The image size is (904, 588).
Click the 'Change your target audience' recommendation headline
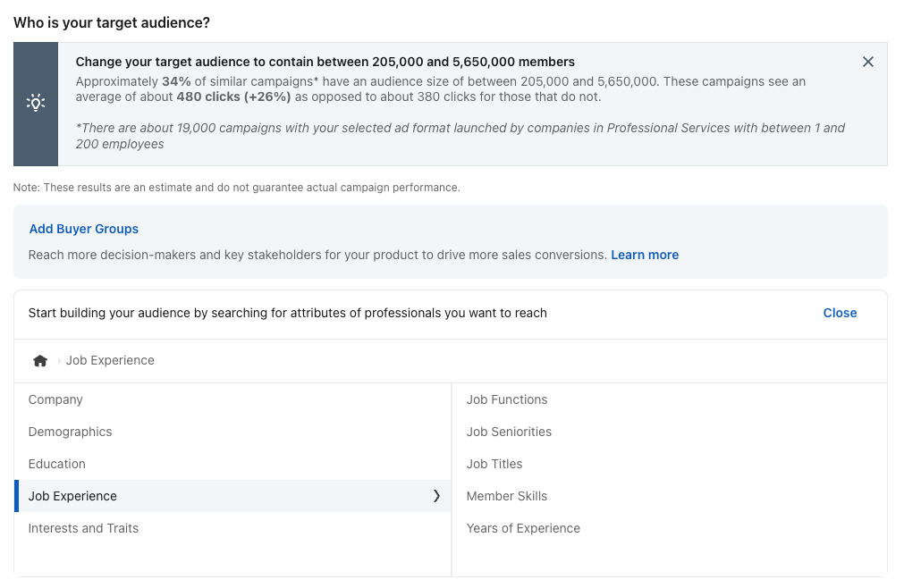[x=325, y=62]
